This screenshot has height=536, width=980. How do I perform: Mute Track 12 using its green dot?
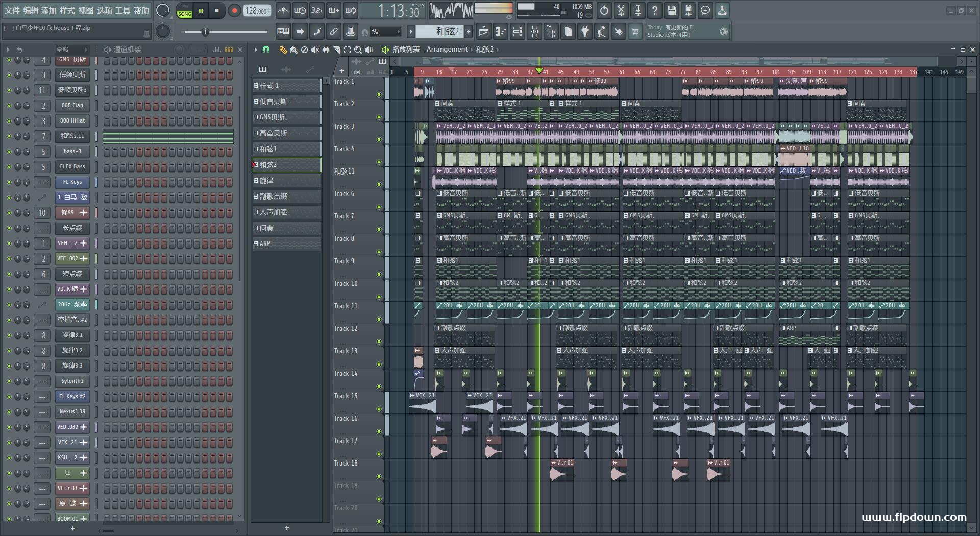point(379,342)
